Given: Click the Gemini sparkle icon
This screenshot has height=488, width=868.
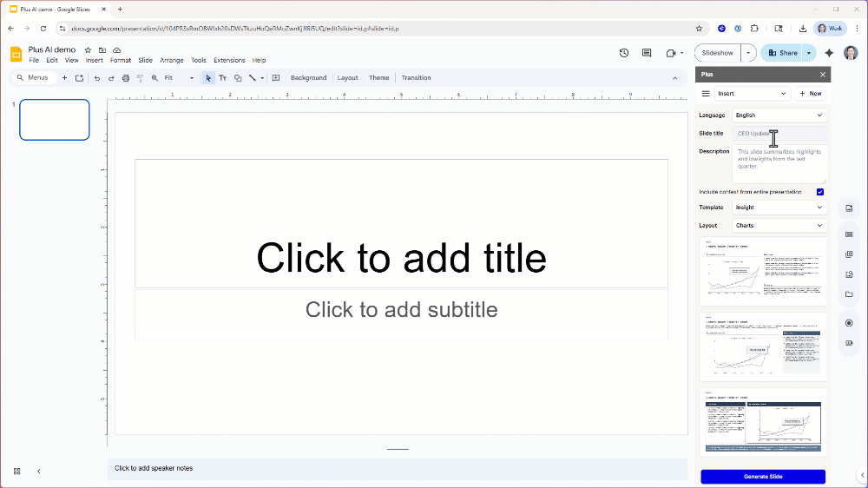Looking at the screenshot, I should point(829,53).
